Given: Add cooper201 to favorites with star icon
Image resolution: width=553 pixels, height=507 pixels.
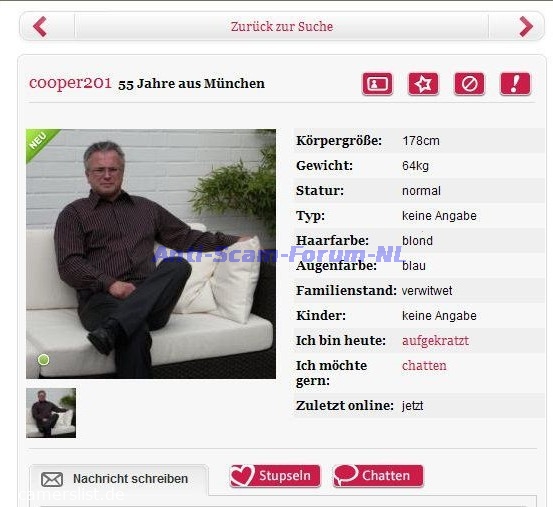Looking at the screenshot, I should 423,84.
